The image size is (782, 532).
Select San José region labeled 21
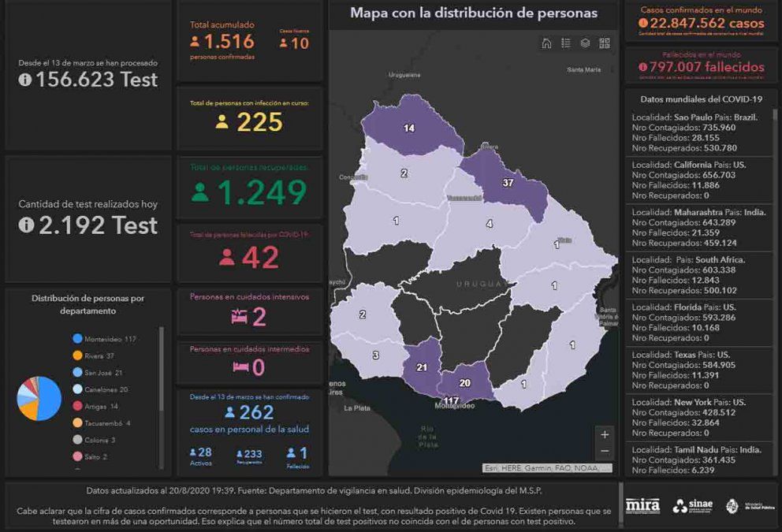click(422, 368)
